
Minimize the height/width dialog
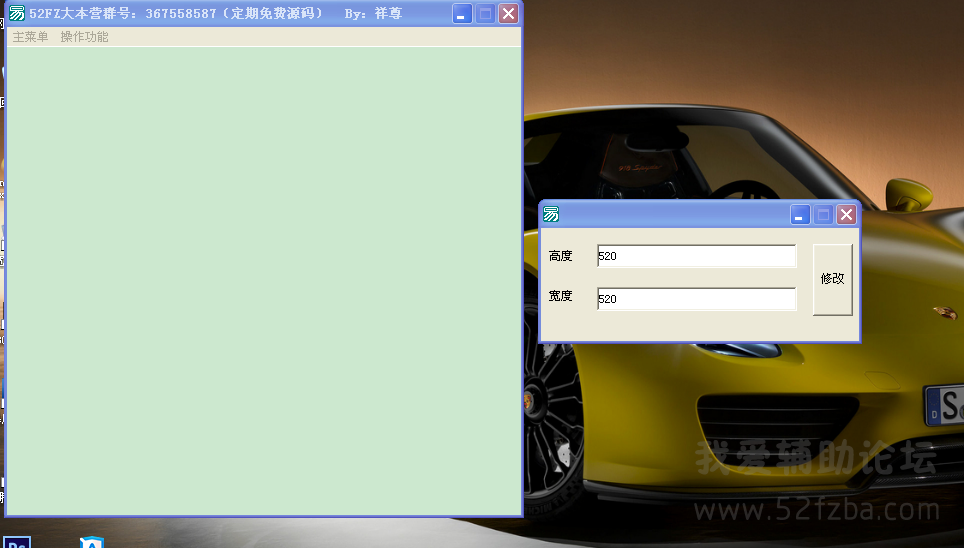point(799,215)
